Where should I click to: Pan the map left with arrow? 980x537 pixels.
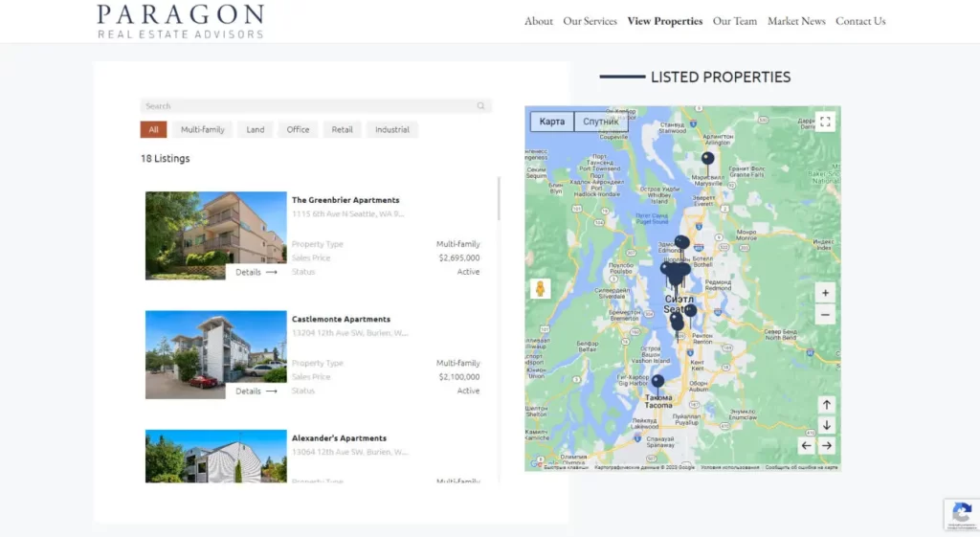tap(806, 446)
